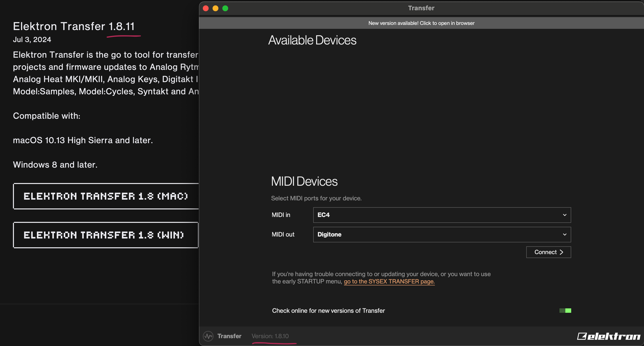The height and width of the screenshot is (346, 644).
Task: Minimize the Transfer window with yellow button
Action: click(215, 8)
